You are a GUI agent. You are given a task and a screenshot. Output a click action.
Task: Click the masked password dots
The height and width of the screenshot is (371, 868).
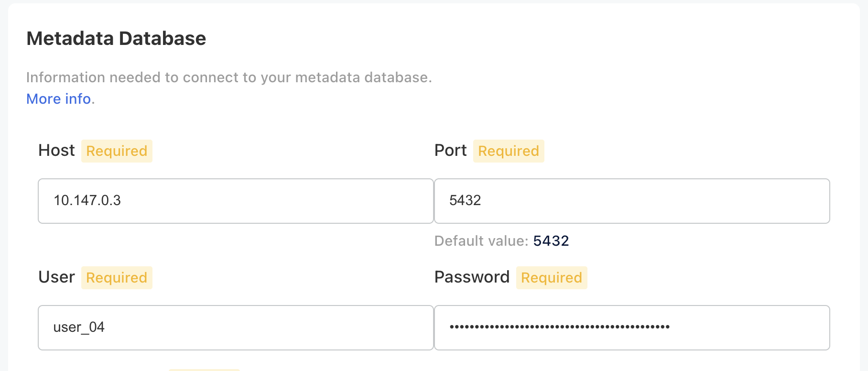click(559, 327)
